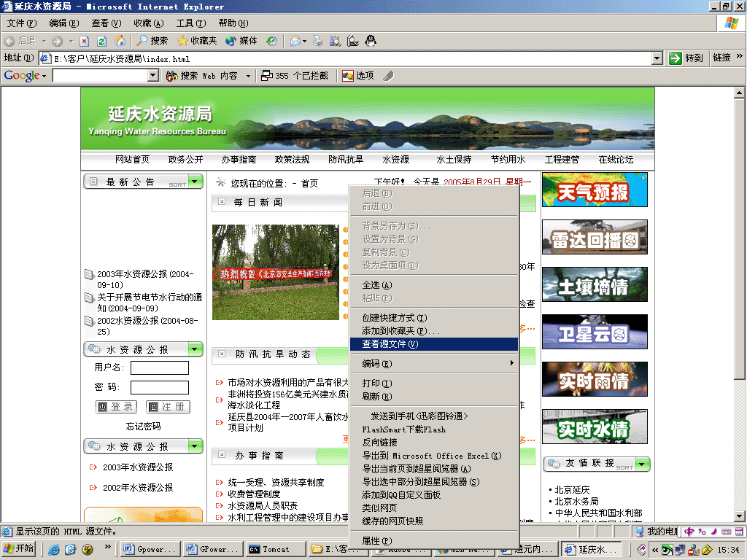Open the Media bar via 媒体 icon
Screen dimensions: 747x560
[231, 41]
